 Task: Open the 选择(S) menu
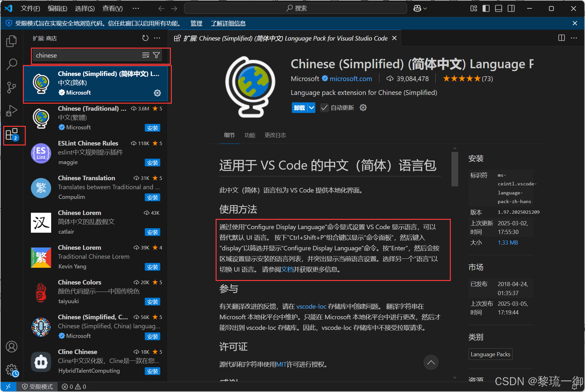(x=85, y=9)
